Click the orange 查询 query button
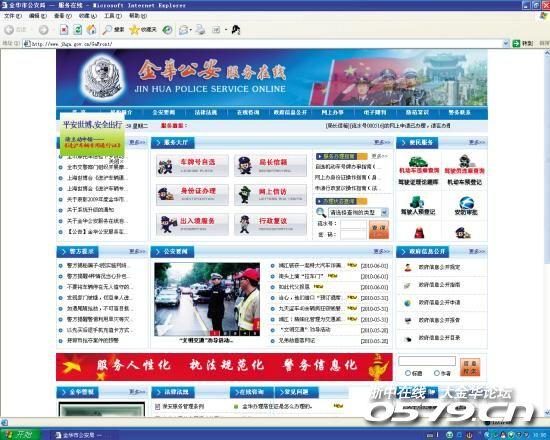Viewport: 550px width, 440px height. [379, 230]
